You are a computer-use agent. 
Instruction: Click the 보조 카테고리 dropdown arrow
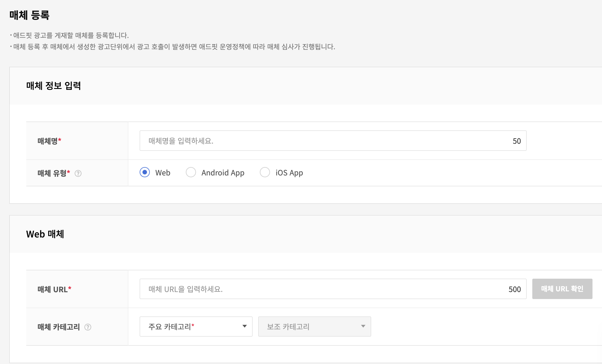click(x=363, y=326)
